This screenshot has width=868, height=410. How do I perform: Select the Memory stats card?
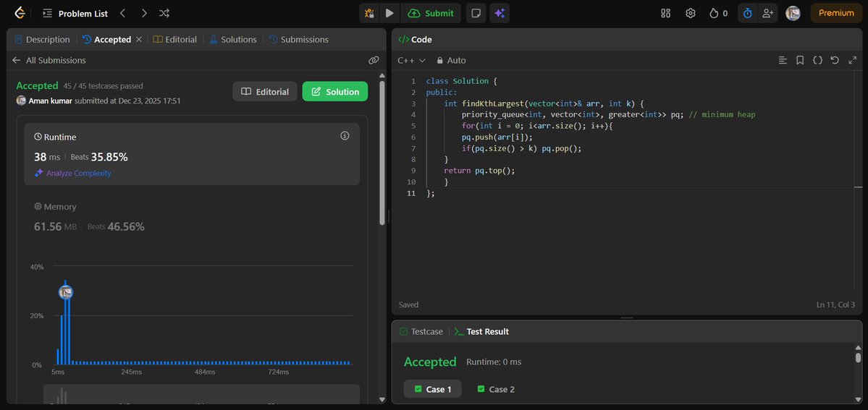(x=192, y=217)
